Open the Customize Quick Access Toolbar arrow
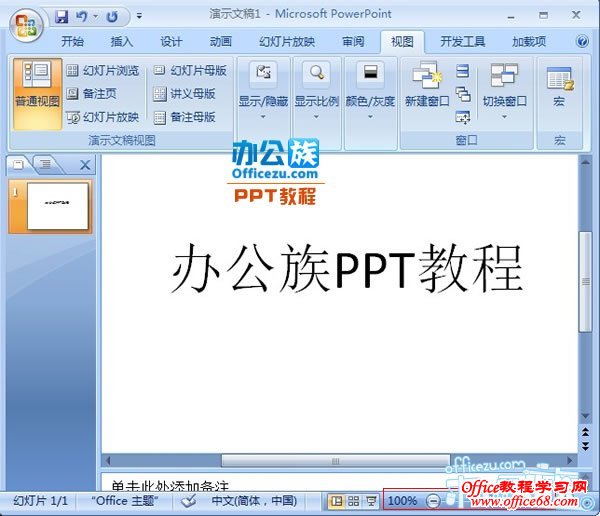 (x=139, y=16)
